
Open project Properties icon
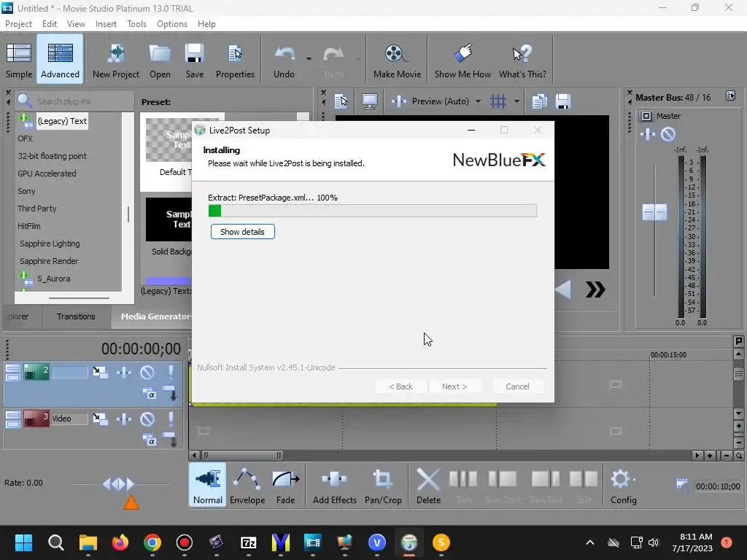point(235,60)
